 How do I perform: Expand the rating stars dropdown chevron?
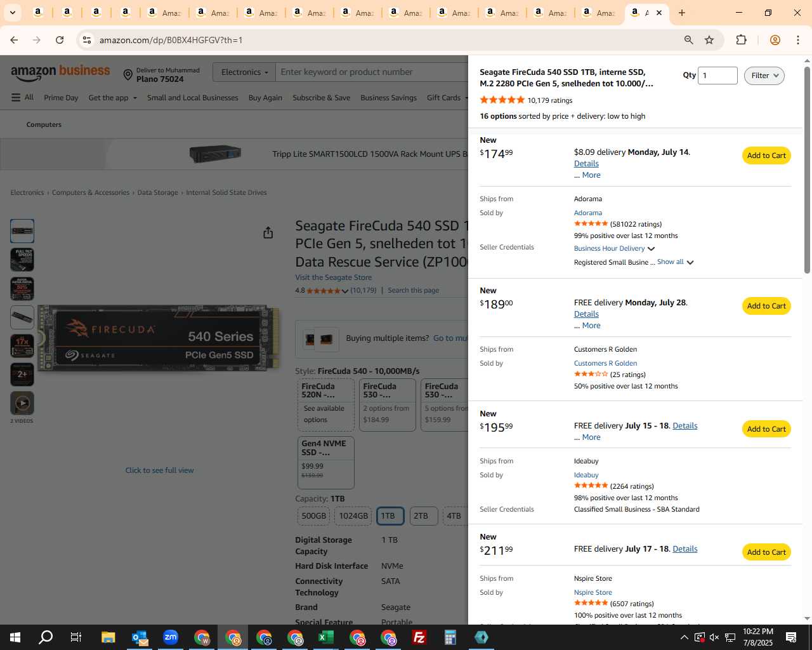[345, 291]
